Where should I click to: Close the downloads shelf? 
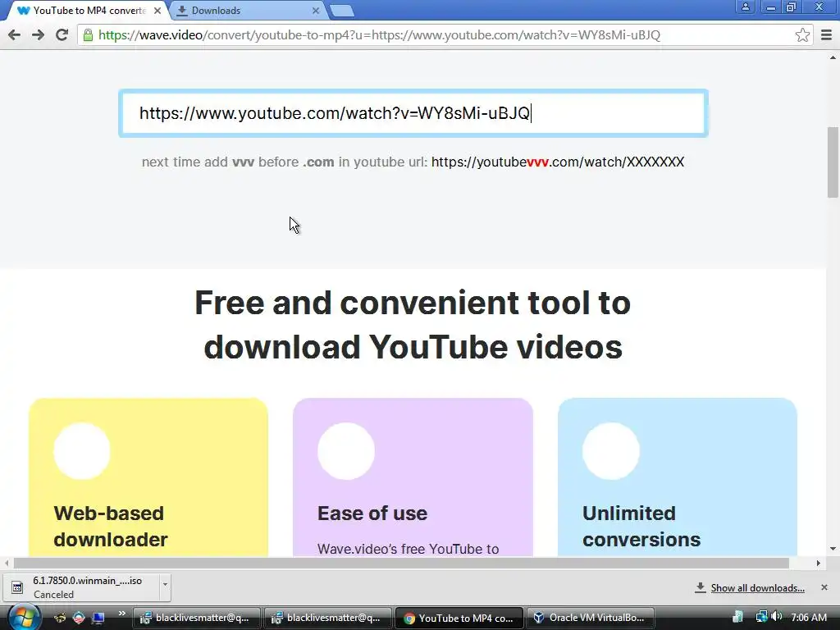(x=824, y=587)
